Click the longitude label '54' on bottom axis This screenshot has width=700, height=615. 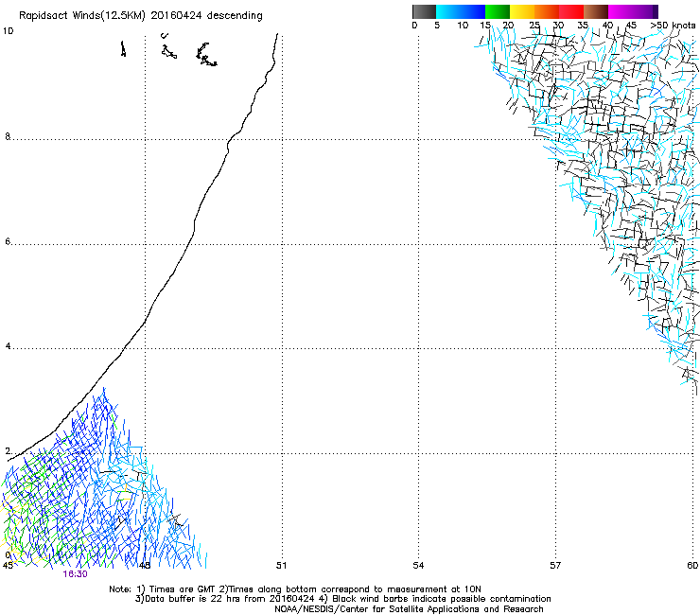418,566
